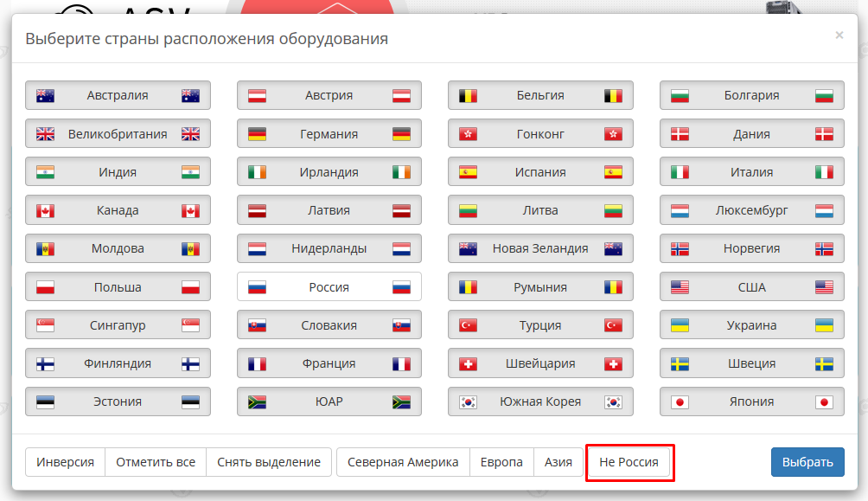868x501 pixels.
Task: Mark Турция as equipment location
Action: click(x=540, y=325)
